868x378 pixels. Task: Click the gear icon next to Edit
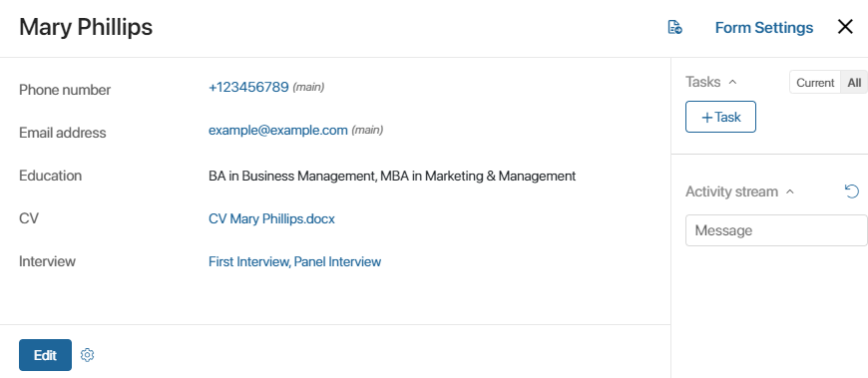pyautogui.click(x=88, y=355)
